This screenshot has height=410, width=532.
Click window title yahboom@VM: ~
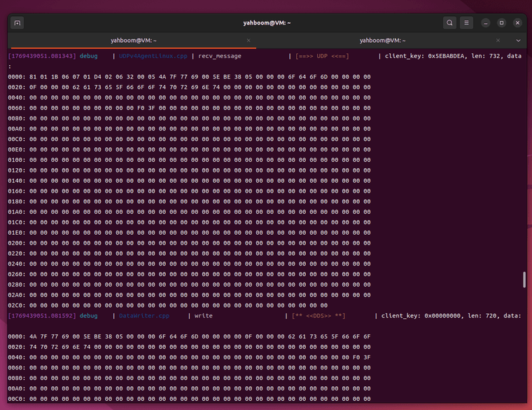267,22
